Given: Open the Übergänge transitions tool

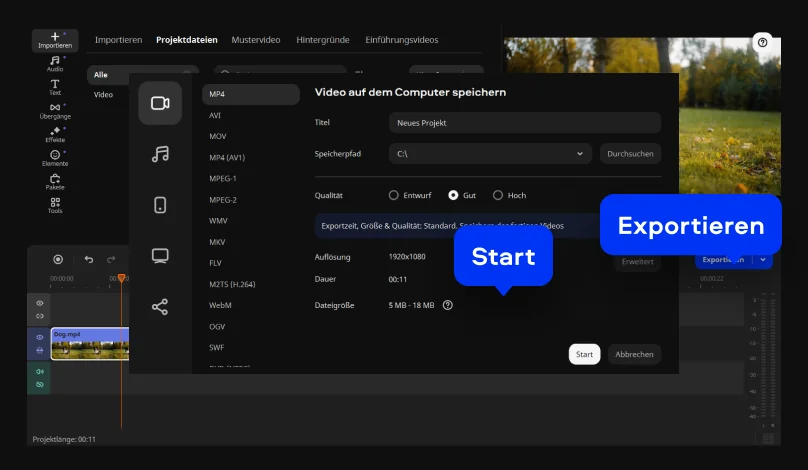Looking at the screenshot, I should pyautogui.click(x=55, y=110).
